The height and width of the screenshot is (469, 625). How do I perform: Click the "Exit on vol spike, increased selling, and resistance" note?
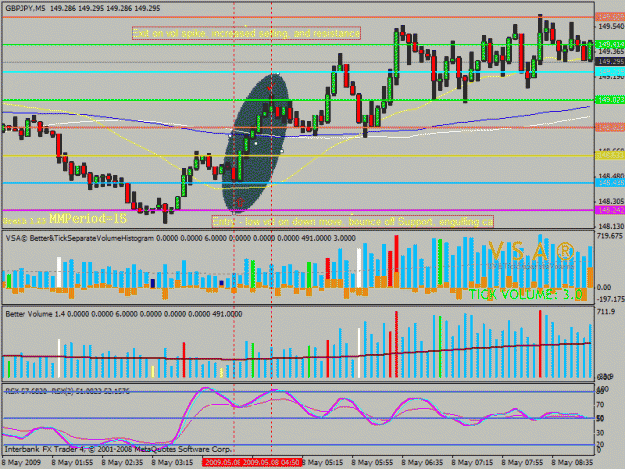[x=246, y=33]
